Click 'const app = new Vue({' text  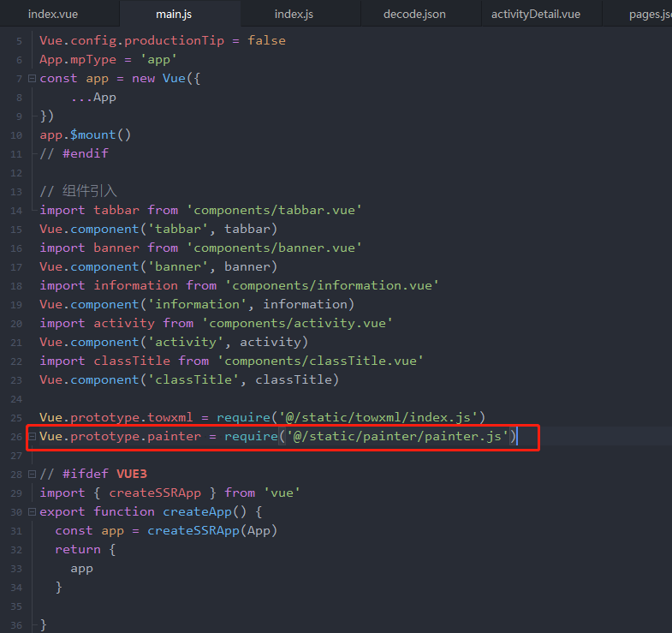click(120, 79)
